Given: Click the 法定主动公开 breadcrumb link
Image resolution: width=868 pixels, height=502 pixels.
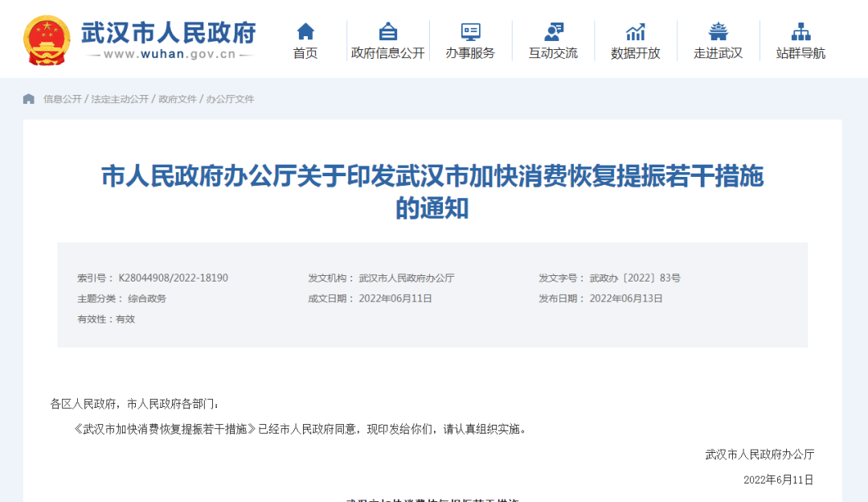Looking at the screenshot, I should point(120,99).
